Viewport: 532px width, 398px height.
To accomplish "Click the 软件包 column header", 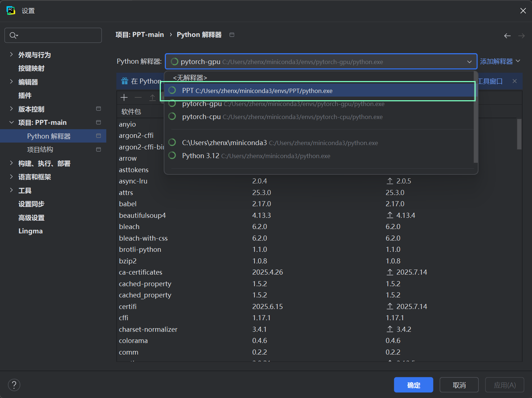I will click(131, 111).
